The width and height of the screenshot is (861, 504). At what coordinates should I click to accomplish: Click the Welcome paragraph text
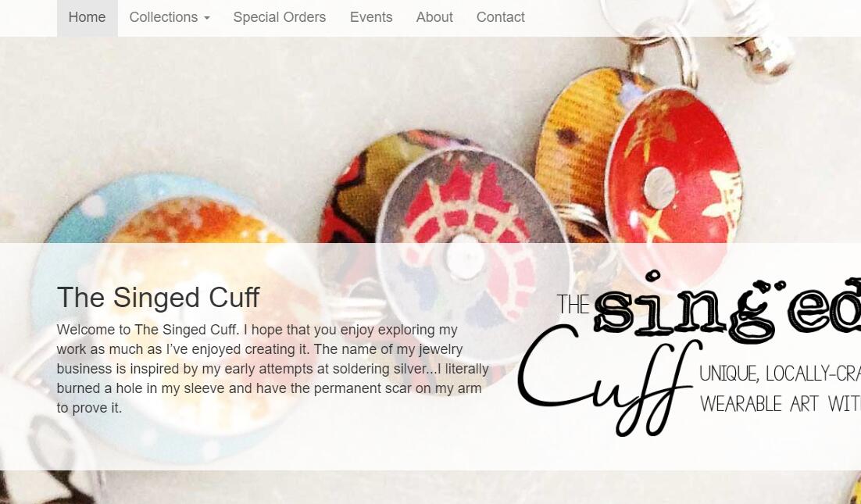tap(273, 369)
